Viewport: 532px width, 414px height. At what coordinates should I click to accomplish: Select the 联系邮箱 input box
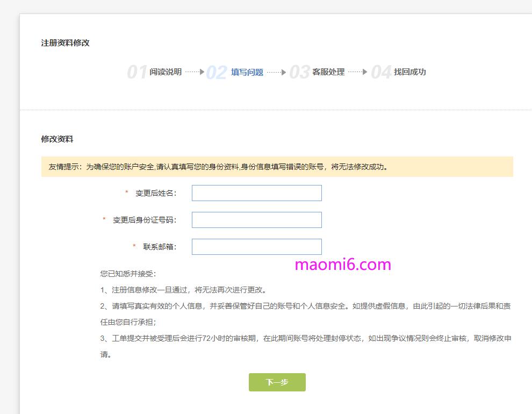[256, 247]
